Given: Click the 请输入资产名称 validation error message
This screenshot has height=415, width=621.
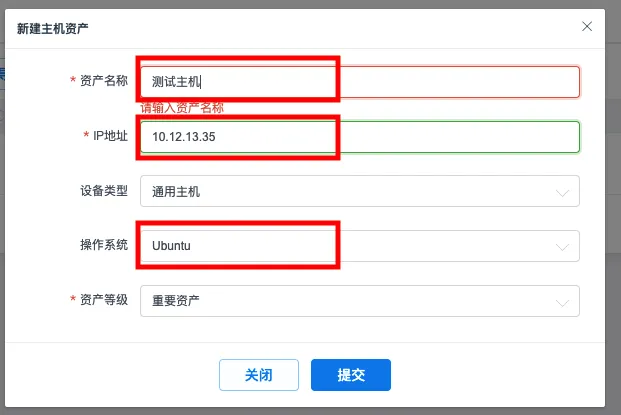Looking at the screenshot, I should 181,107.
